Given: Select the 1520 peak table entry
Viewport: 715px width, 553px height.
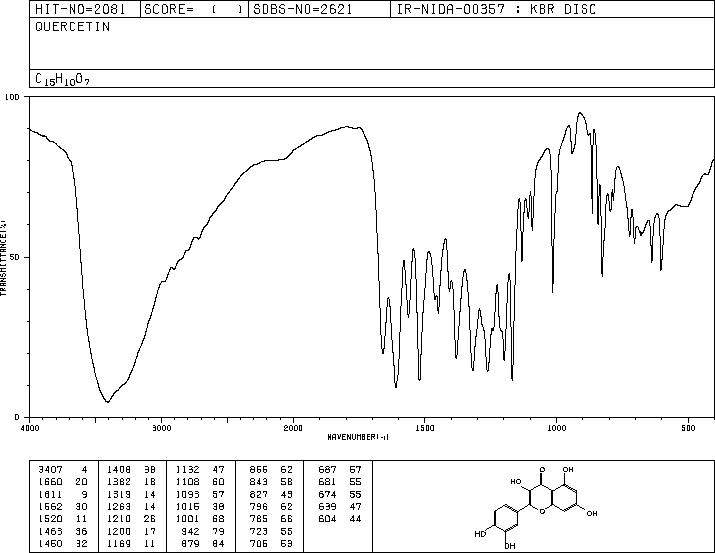Looking at the screenshot, I should pos(63,519).
